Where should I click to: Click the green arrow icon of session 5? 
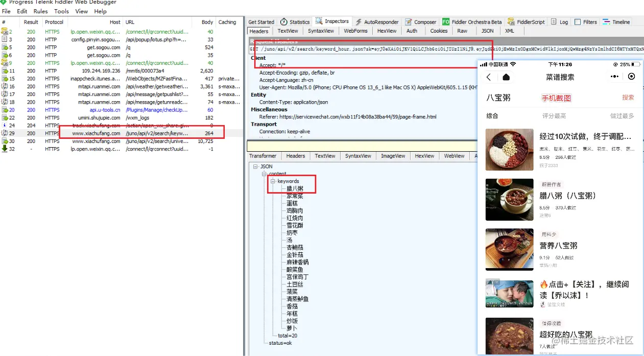(x=5, y=48)
